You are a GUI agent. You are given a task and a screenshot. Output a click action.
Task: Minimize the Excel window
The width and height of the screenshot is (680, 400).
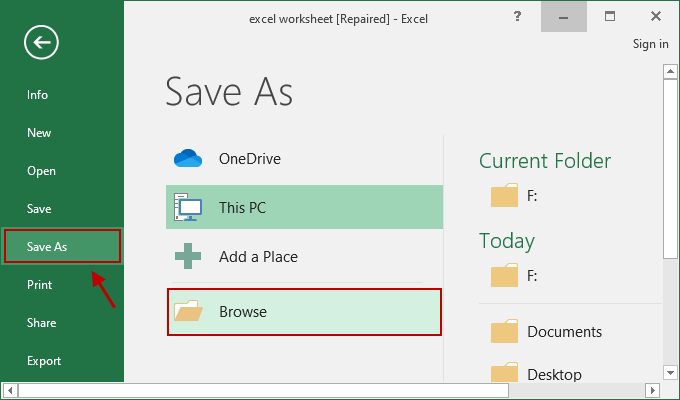(x=564, y=16)
